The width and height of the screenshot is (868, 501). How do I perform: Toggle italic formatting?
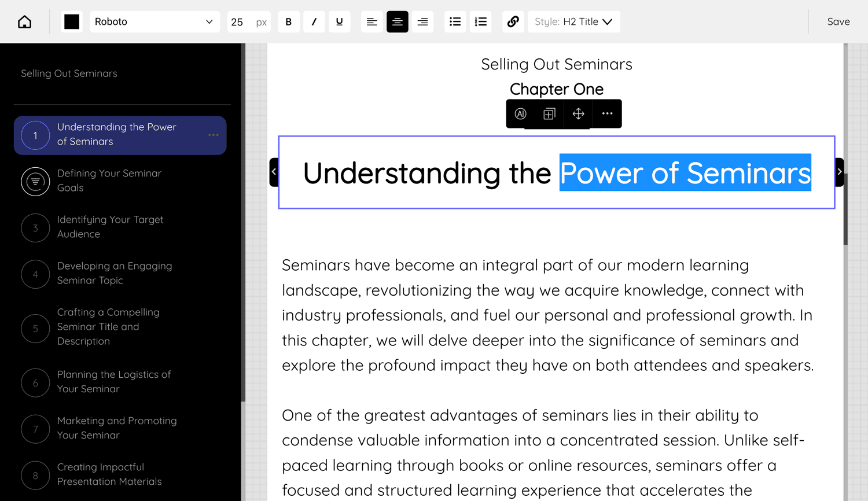pyautogui.click(x=314, y=22)
